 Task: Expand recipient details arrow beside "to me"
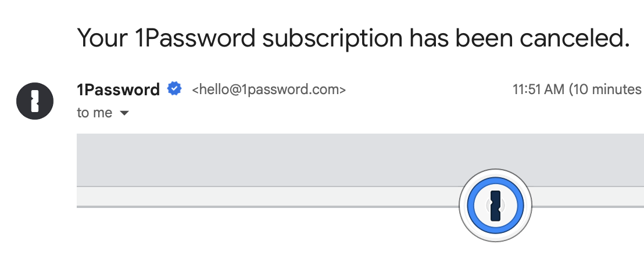click(x=124, y=113)
